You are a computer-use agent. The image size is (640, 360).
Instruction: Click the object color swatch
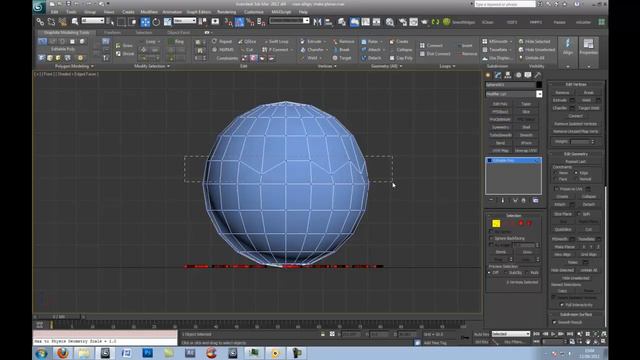[539, 85]
